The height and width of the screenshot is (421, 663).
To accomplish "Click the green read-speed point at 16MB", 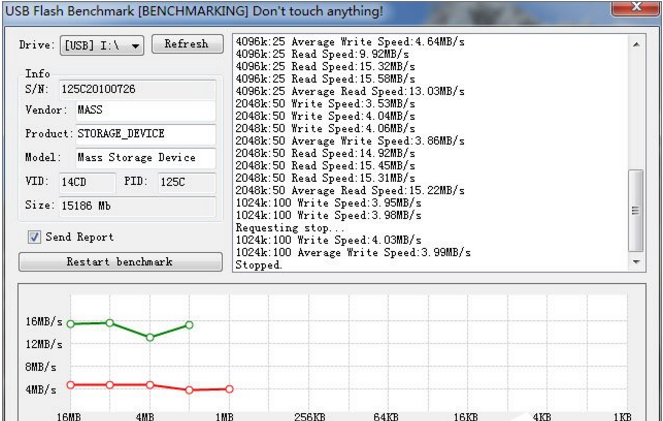I will point(71,324).
